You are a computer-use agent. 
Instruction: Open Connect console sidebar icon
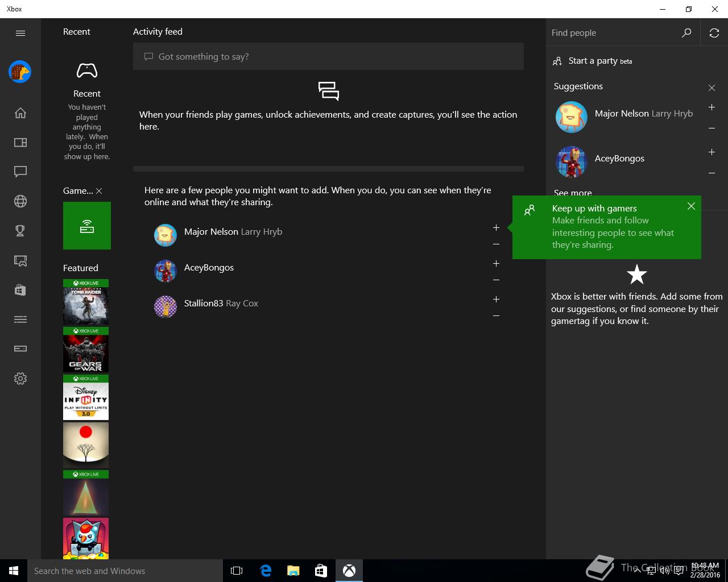pos(20,348)
